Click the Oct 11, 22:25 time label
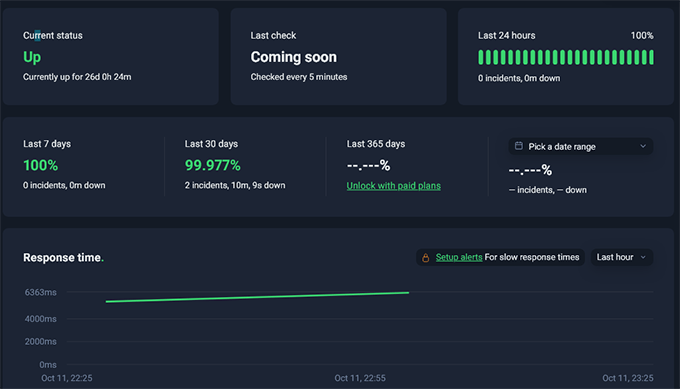The width and height of the screenshot is (680, 389). pos(67,378)
